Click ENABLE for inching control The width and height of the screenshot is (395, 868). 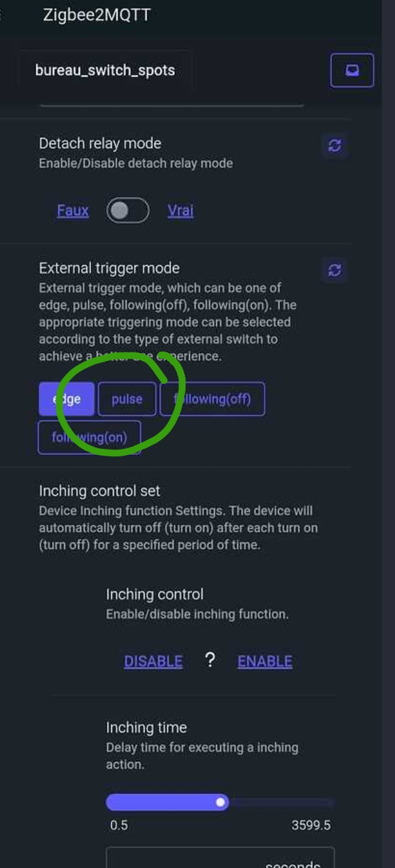click(265, 662)
